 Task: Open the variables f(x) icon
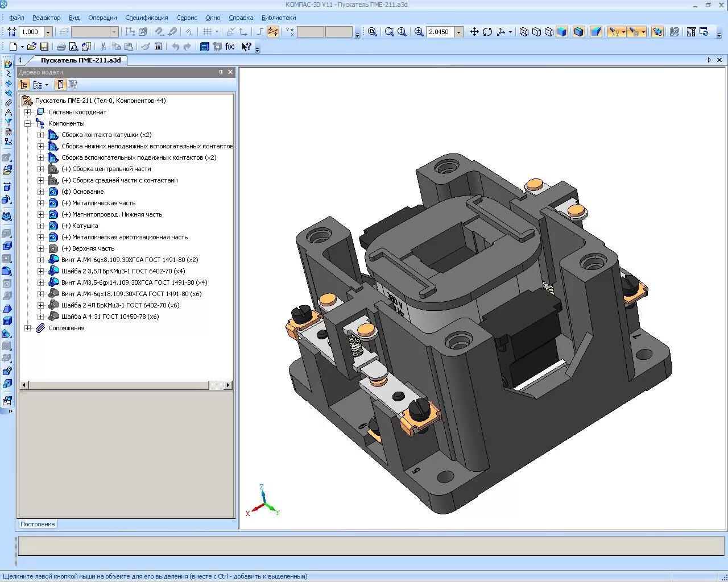pyautogui.click(x=230, y=47)
